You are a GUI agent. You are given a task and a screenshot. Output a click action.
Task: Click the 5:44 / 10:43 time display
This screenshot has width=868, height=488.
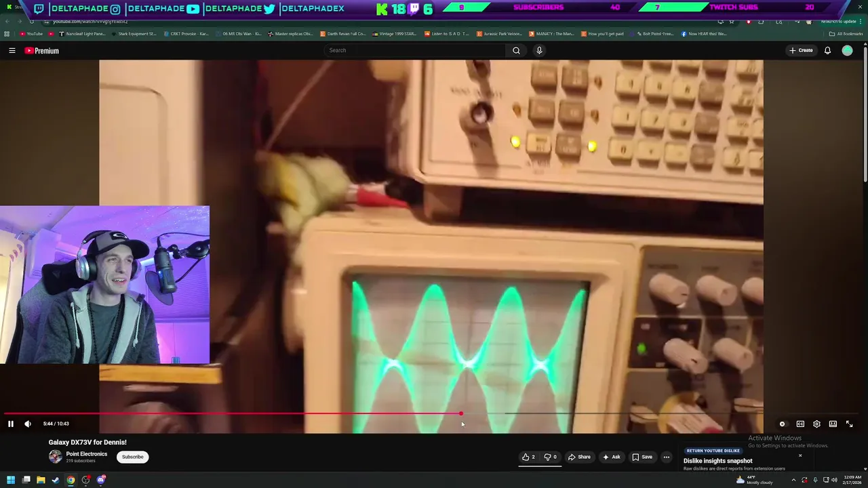56,424
